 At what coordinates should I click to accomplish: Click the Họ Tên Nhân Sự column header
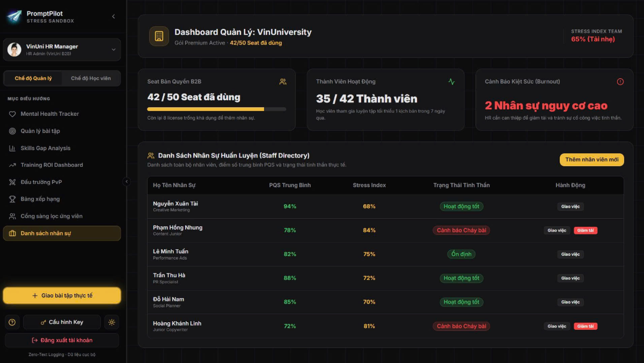174,185
